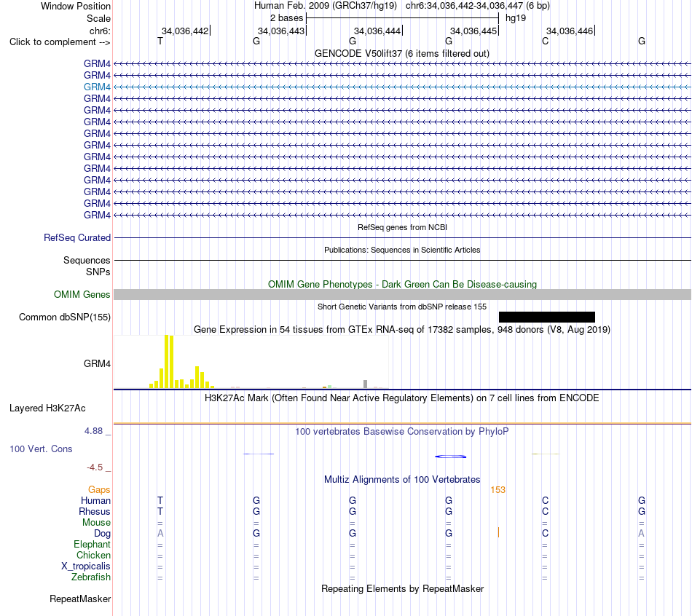This screenshot has height=616, width=692.
Task: Open the 'H3K27Ac Mark' ENCODE track title
Action: [402, 398]
